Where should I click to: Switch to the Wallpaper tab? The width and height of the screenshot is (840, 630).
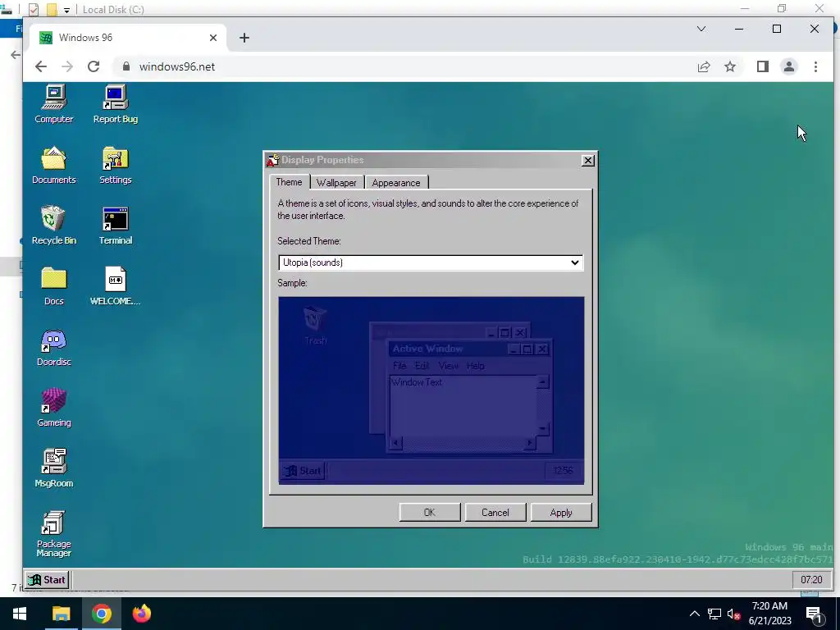tap(336, 183)
